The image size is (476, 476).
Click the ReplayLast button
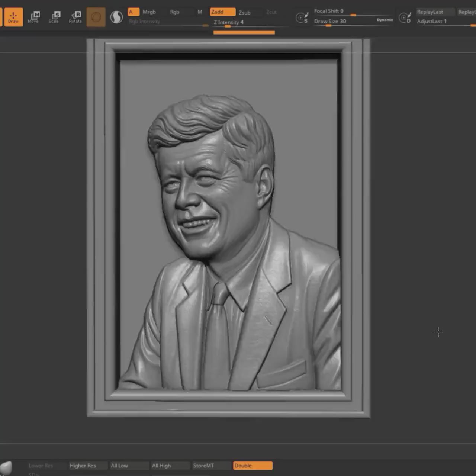tap(435, 12)
